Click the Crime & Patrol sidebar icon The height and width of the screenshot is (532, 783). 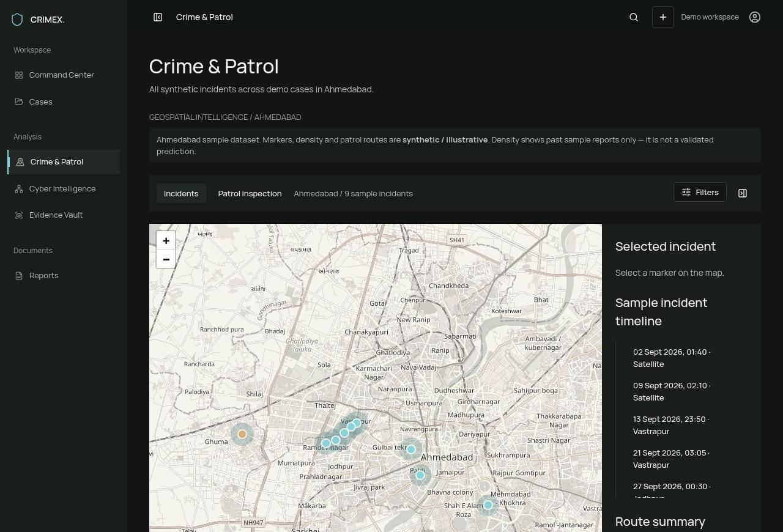[x=20, y=162]
